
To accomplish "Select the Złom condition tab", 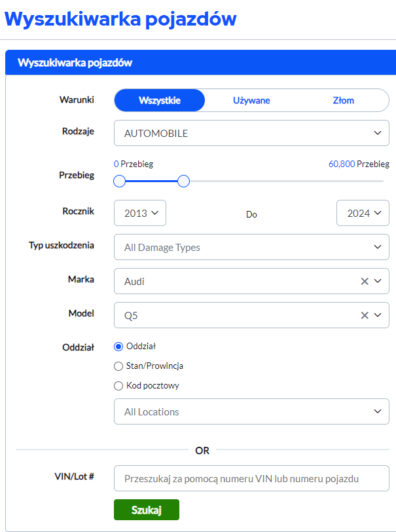I will click(343, 100).
